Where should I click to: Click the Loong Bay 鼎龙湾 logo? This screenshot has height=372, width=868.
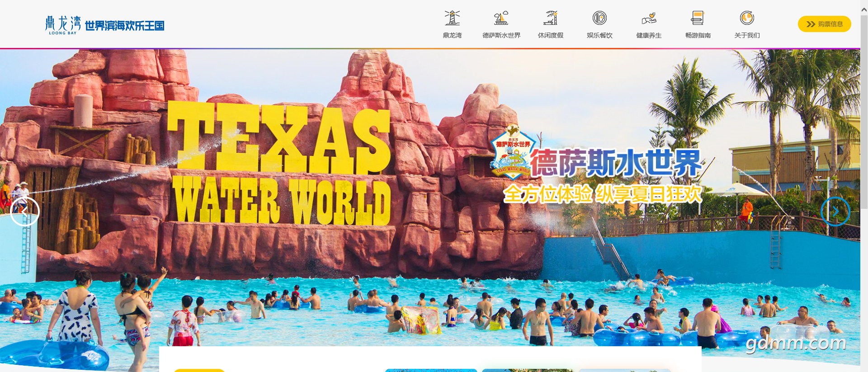pyautogui.click(x=104, y=25)
